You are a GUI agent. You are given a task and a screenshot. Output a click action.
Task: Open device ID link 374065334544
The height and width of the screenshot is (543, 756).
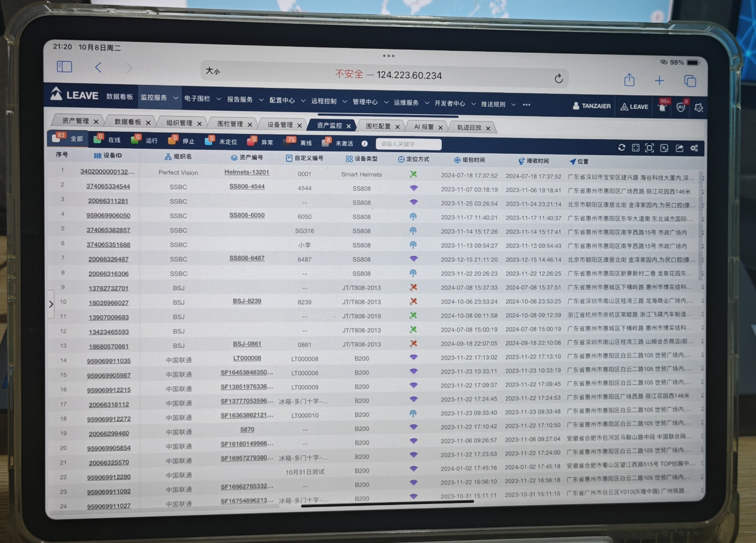point(108,186)
